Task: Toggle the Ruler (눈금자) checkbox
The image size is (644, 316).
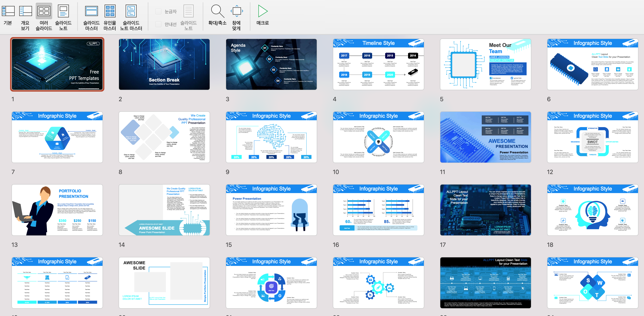Action: [158, 11]
